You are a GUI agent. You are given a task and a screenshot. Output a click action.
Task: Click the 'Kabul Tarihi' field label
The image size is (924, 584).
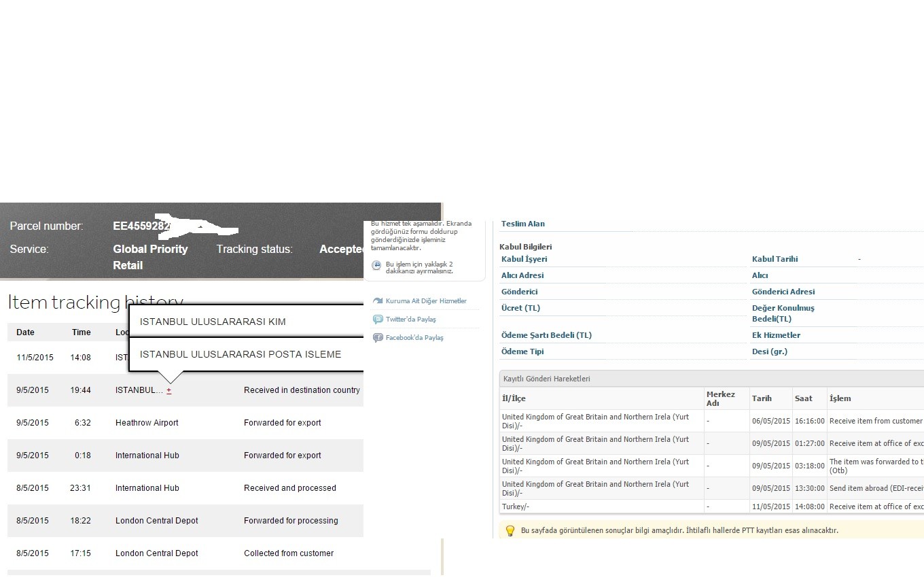[775, 259]
